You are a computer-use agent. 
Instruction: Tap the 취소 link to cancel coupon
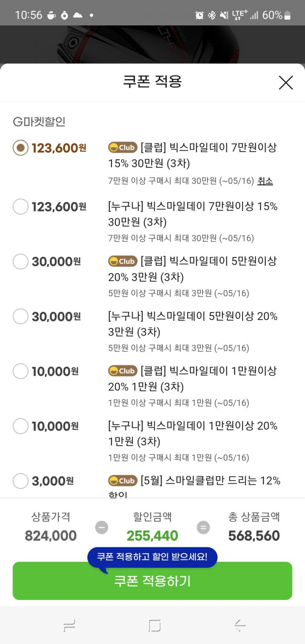[265, 181]
